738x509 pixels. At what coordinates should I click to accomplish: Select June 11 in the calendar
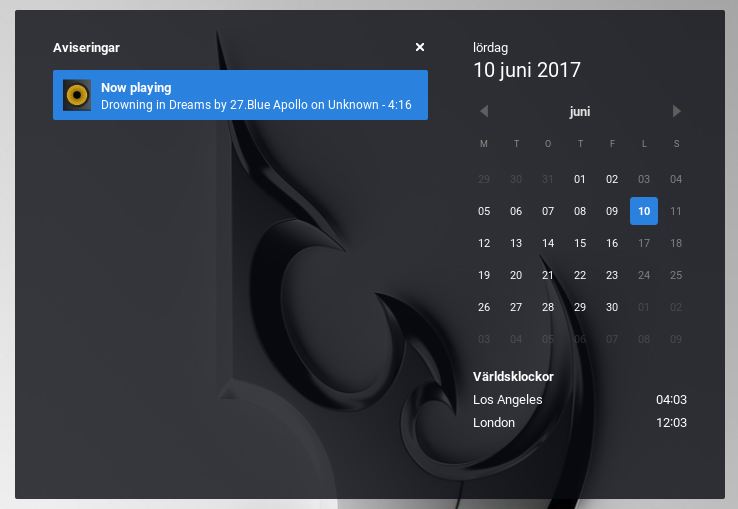(676, 211)
